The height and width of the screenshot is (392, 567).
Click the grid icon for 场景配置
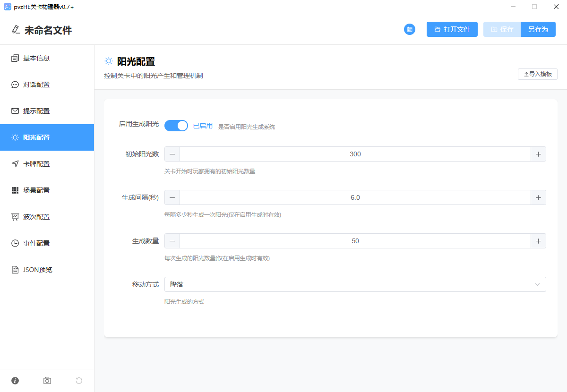click(15, 190)
